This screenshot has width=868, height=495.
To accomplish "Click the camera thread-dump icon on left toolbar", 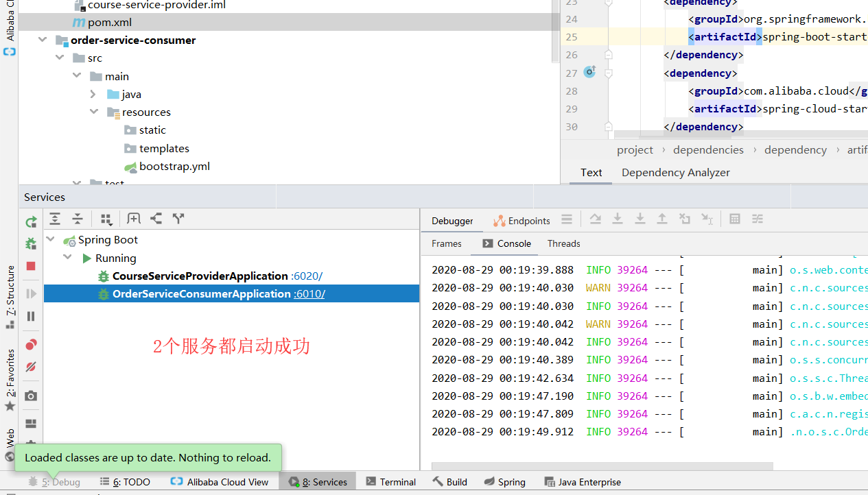I will tap(30, 396).
